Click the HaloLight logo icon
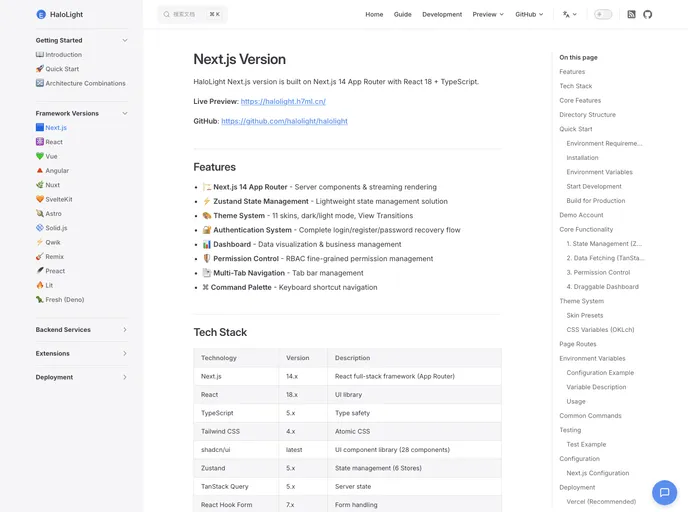 point(41,15)
